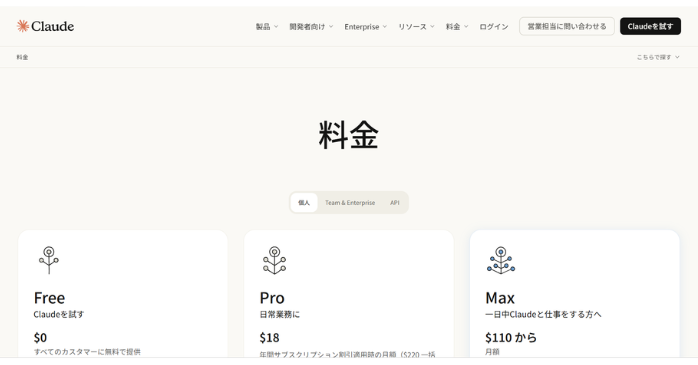This screenshot has width=698, height=365.
Task: Click the Pro plan plant icon
Action: [x=275, y=260]
